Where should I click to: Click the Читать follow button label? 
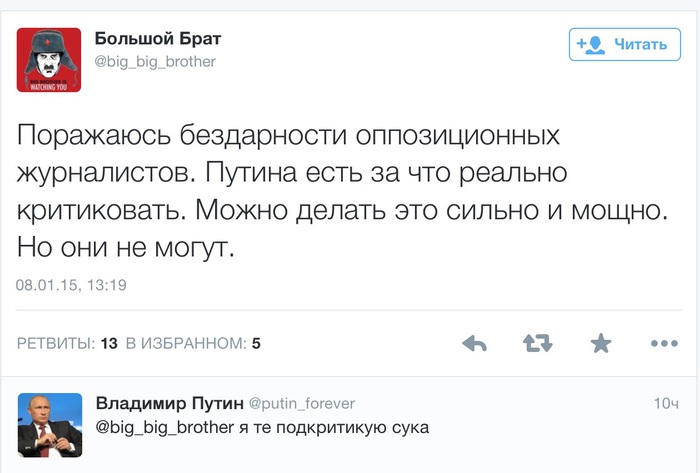641,44
